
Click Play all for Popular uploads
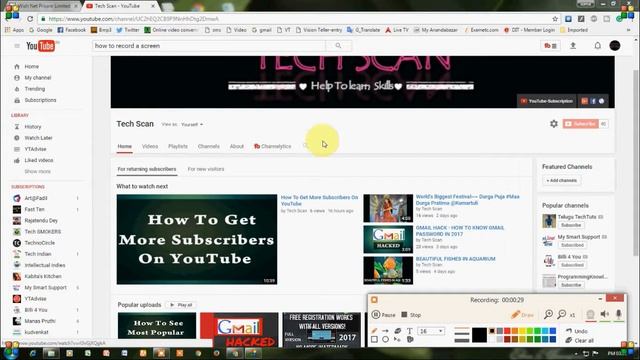(181, 305)
